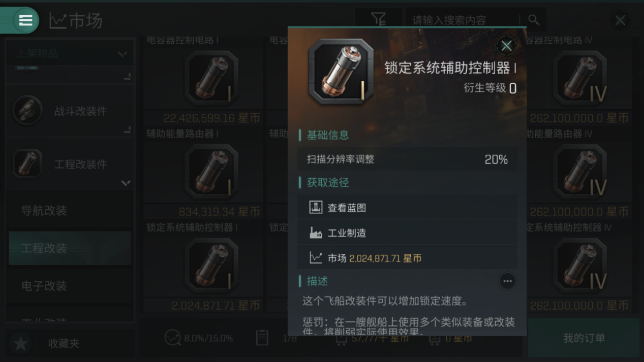The width and height of the screenshot is (644, 362).
Task: Collapse the 工程改装件 category chevron
Action: pos(126,183)
